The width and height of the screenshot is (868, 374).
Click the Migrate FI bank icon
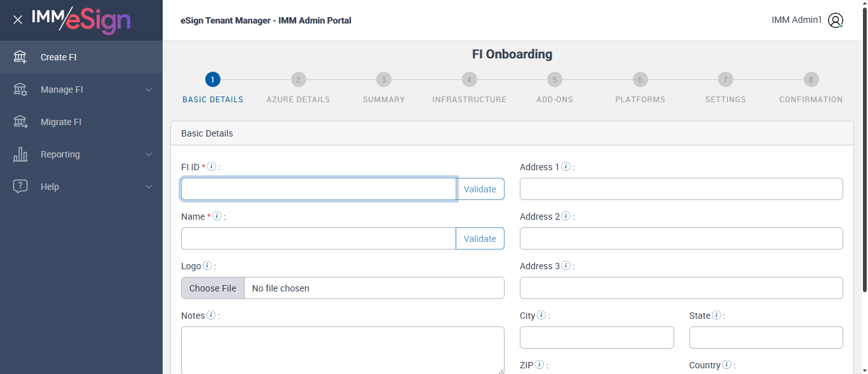20,122
